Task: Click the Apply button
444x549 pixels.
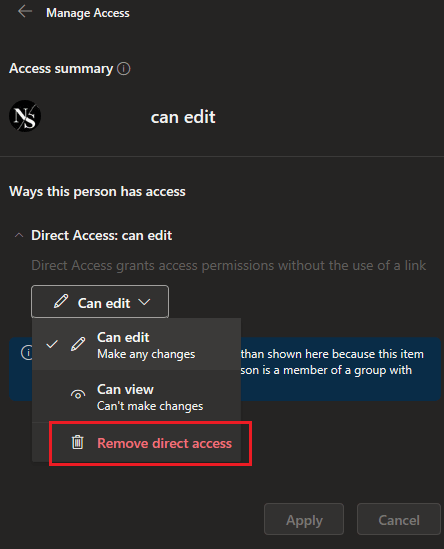Action: click(x=304, y=520)
